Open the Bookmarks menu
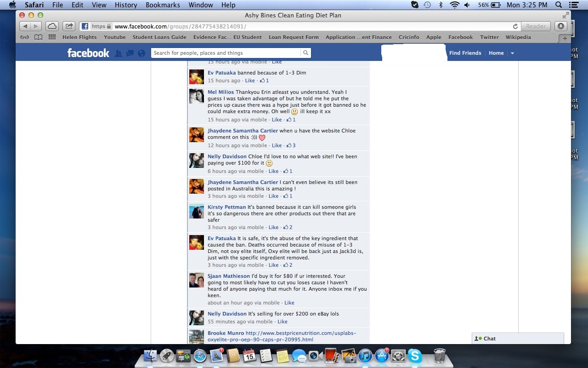Screen dimensions: 588x368 point(162,5)
